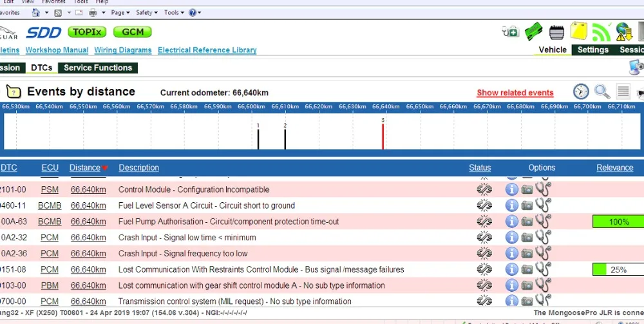644x324 pixels.
Task: Expand the Safety dropdown menu
Action: click(147, 12)
